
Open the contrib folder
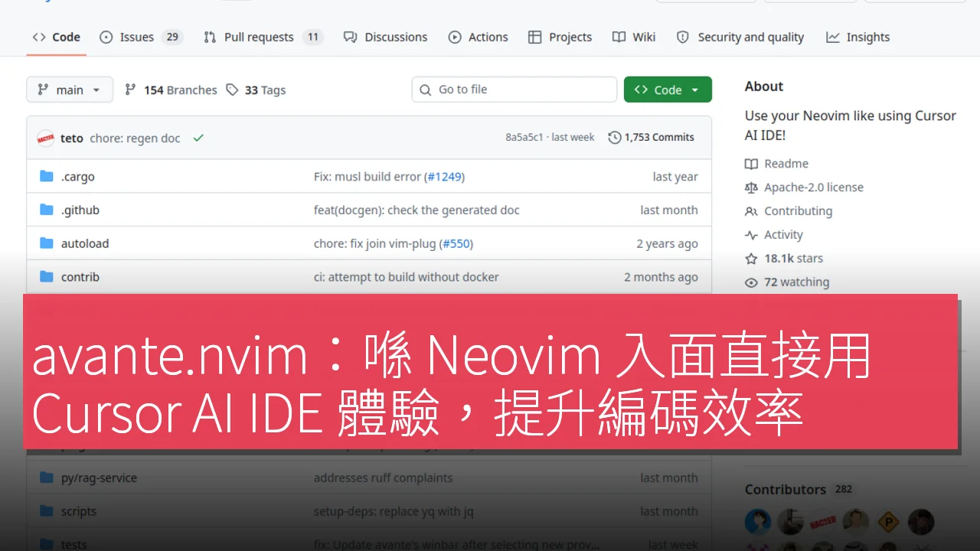80,277
